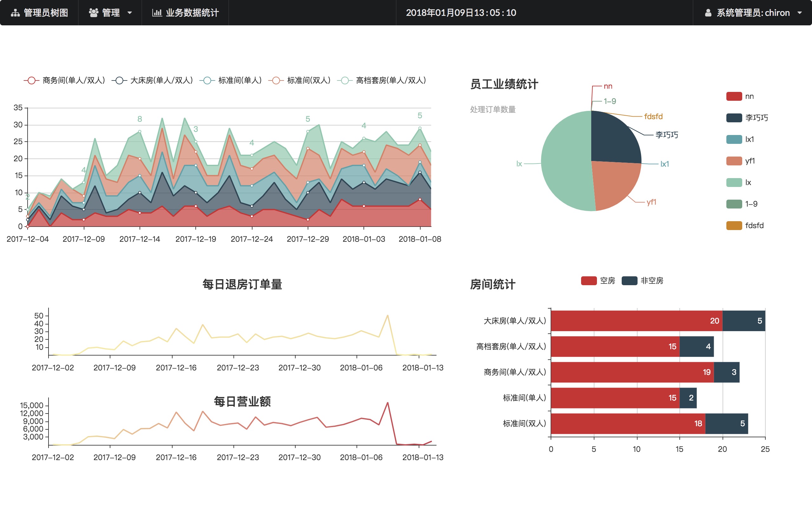812x507 pixels.
Task: Click the sitemap icon beside 管理员树图
Action: 15,13
